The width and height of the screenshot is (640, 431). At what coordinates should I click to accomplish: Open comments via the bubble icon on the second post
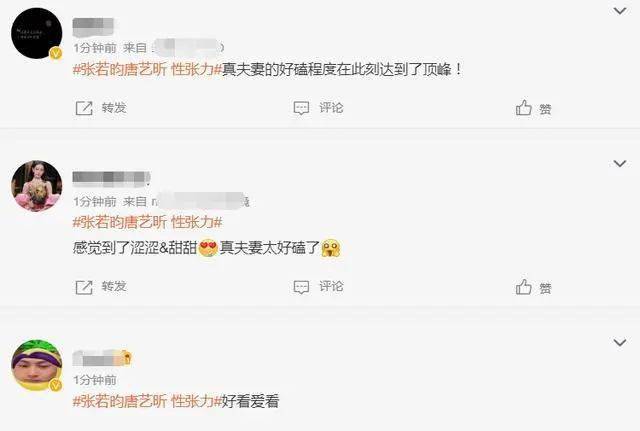click(301, 287)
